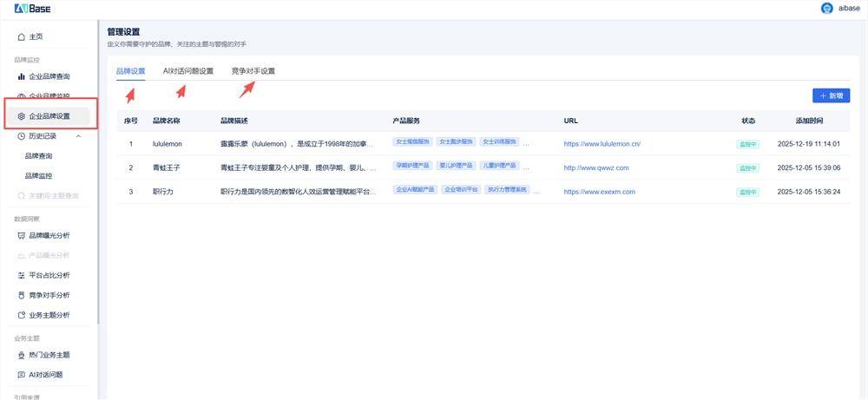Click the 2025-12-05 15:39:06 timestamp
This screenshot has height=400, width=868.
click(809, 167)
